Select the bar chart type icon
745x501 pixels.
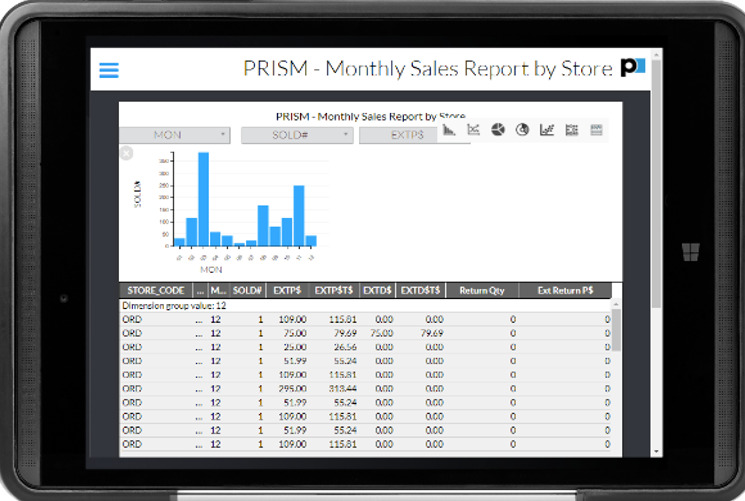(450, 130)
